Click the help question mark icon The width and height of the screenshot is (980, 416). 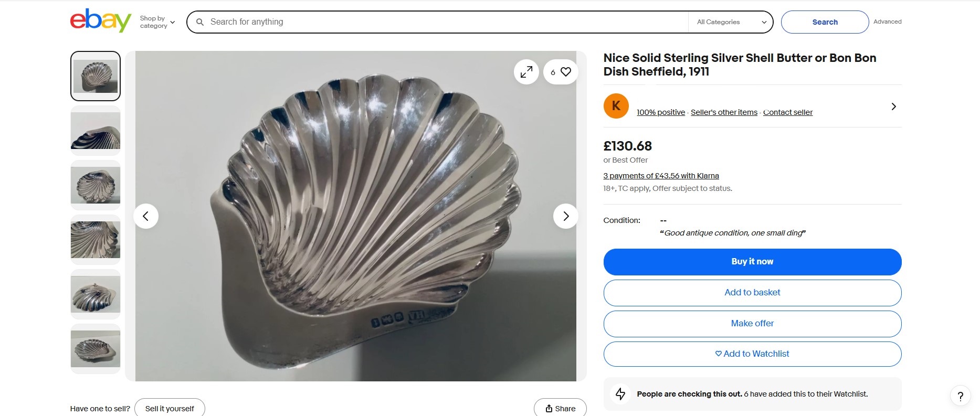pyautogui.click(x=960, y=396)
